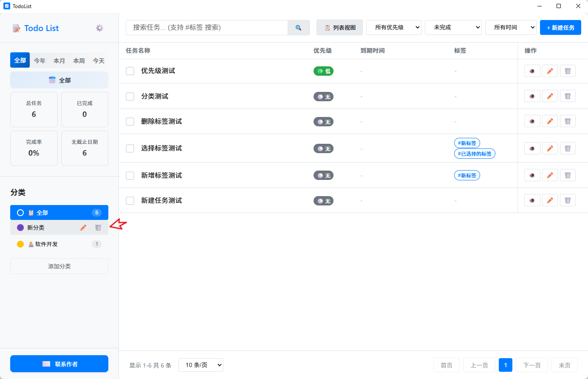Switch to the 全部 time tab

point(20,60)
